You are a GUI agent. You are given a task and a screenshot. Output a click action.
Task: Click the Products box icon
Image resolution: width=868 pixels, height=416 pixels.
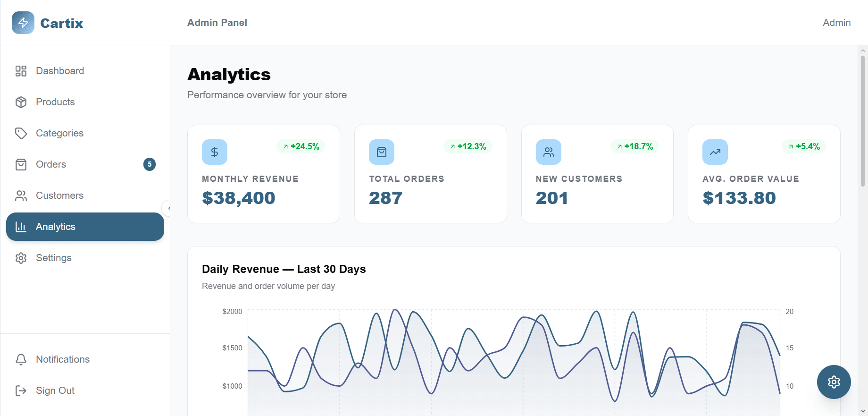click(21, 102)
